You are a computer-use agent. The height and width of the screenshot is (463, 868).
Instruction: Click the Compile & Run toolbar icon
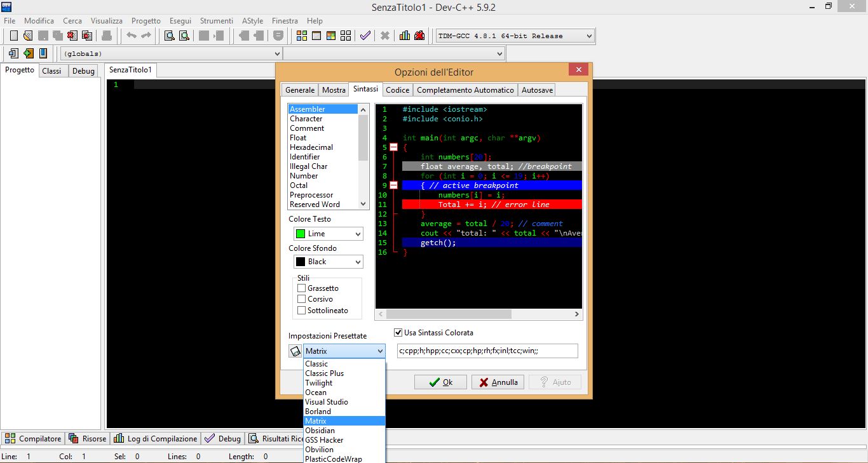(331, 36)
